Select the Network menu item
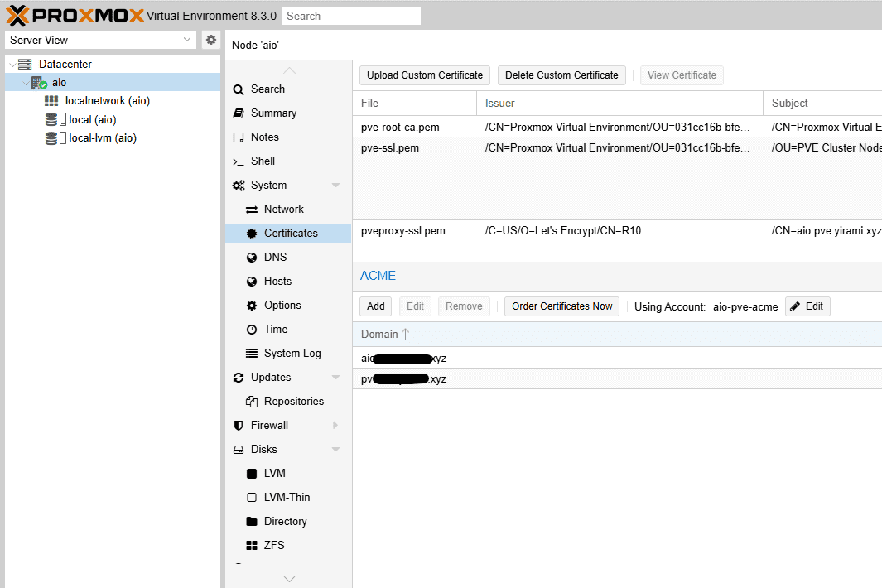 coord(288,210)
